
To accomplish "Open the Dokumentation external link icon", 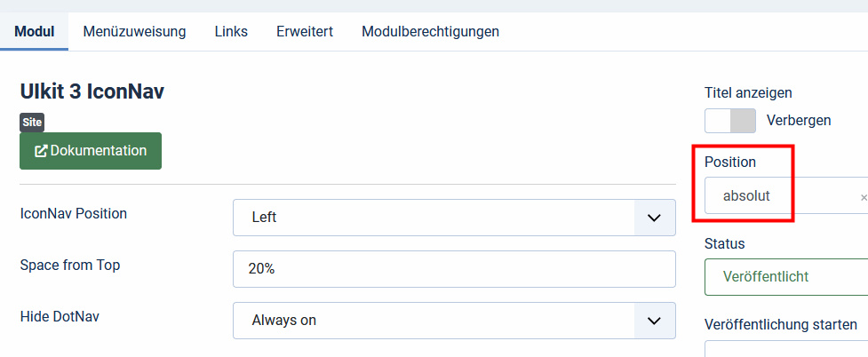I will [x=41, y=151].
